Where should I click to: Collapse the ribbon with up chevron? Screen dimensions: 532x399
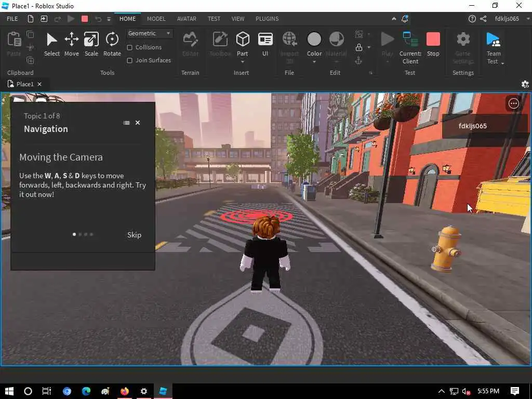[x=394, y=19]
